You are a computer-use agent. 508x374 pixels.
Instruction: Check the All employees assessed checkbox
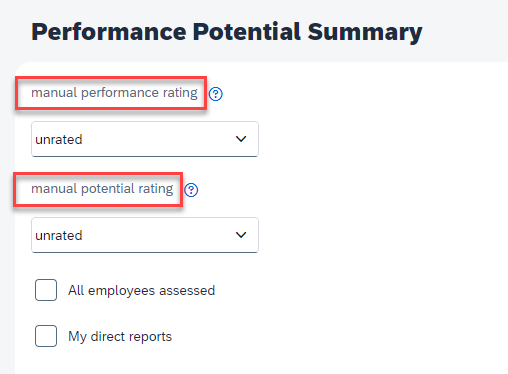(x=46, y=290)
